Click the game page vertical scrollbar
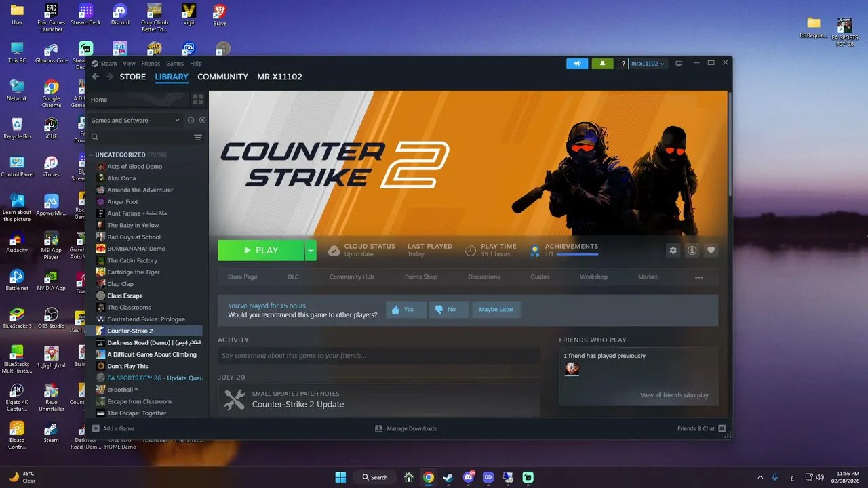 [729, 146]
